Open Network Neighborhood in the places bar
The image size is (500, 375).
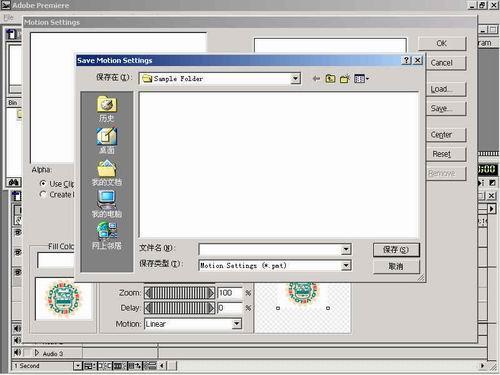click(107, 236)
